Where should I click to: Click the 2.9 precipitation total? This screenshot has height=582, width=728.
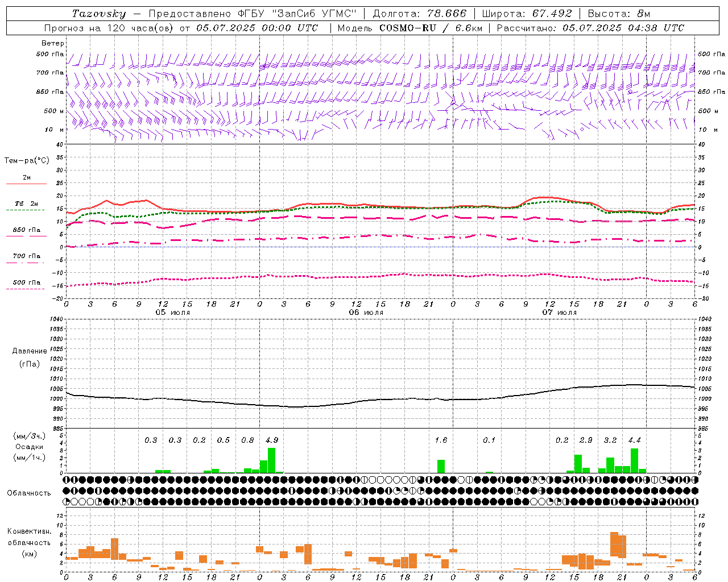pos(586,440)
